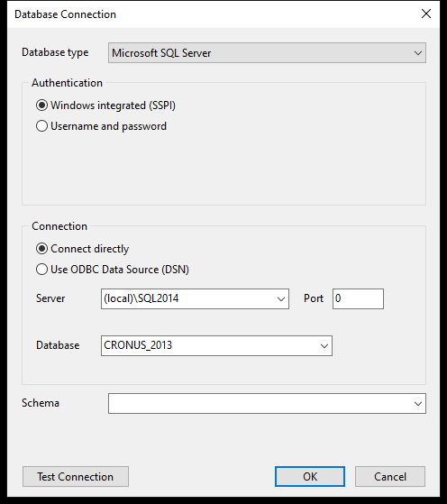Screen dimensions: 447x504
Task: Click the Test Connection button
Action: [76, 477]
